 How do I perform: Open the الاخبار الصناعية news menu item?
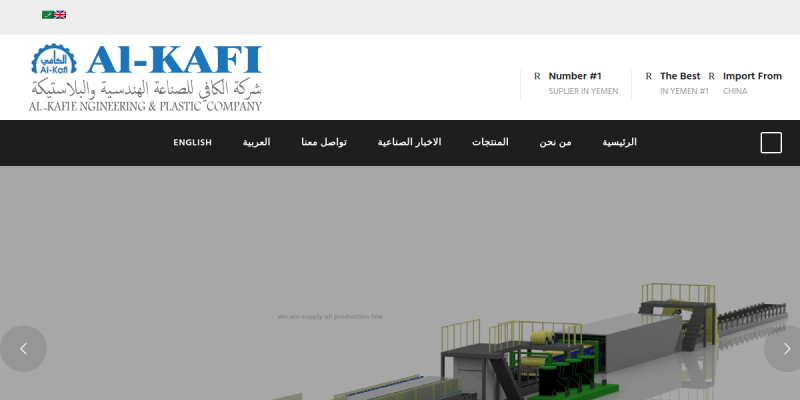click(x=409, y=142)
